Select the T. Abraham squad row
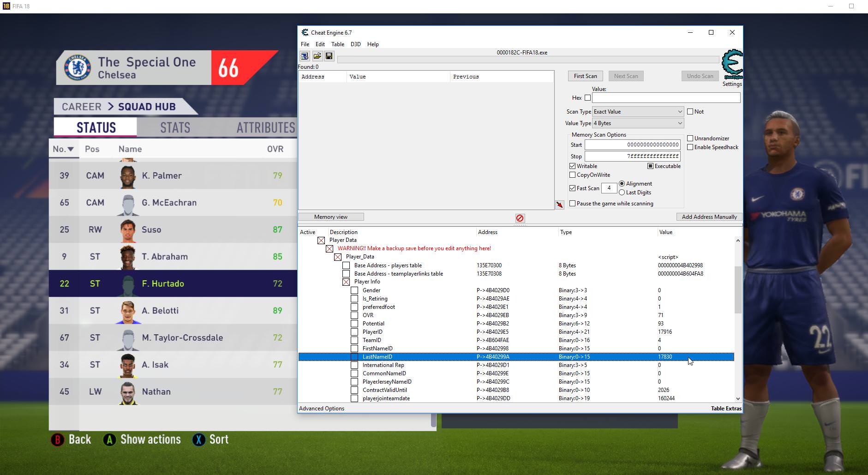Image resolution: width=868 pixels, height=475 pixels. (x=173, y=257)
